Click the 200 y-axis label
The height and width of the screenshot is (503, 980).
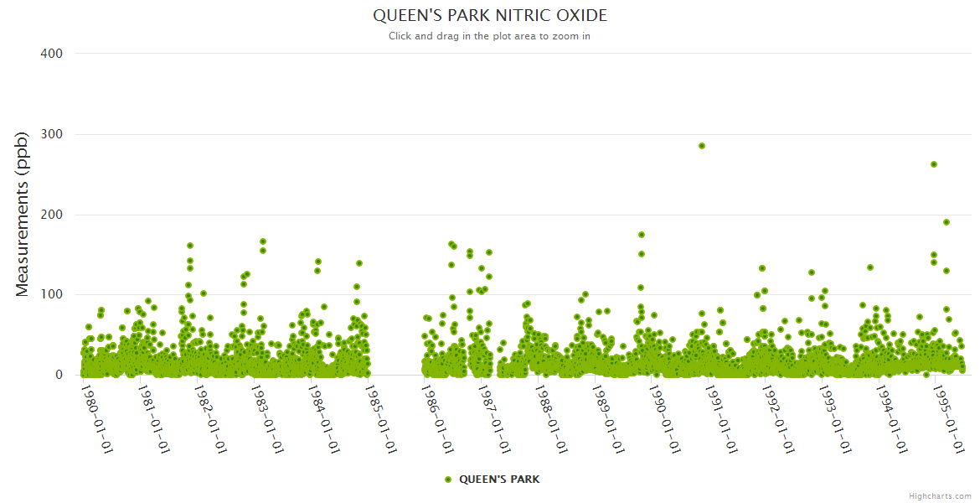pos(52,215)
